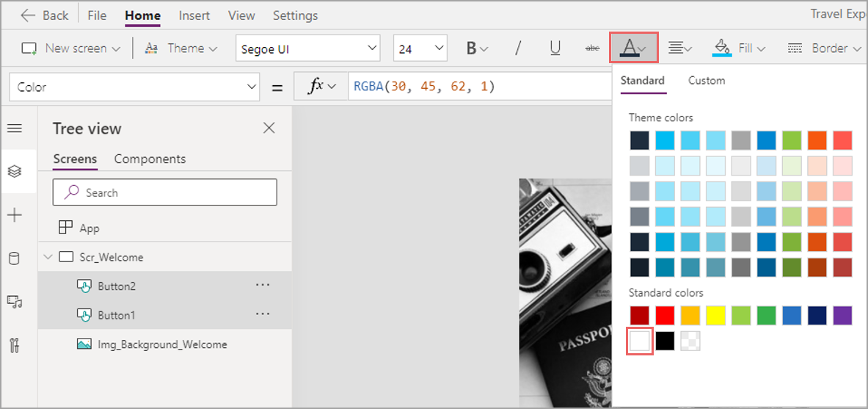This screenshot has width=868, height=409.
Task: Open the Media pane icon
Action: click(15, 302)
